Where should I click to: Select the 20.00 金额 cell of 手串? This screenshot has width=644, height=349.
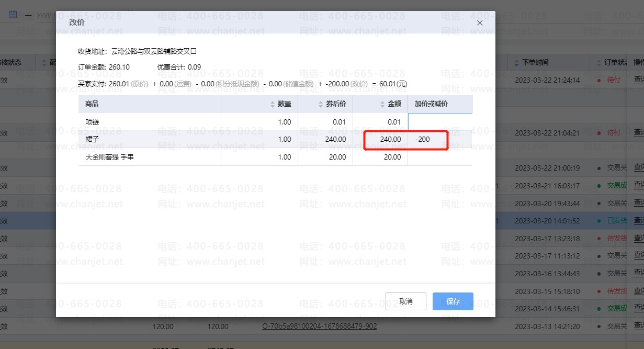(380, 157)
